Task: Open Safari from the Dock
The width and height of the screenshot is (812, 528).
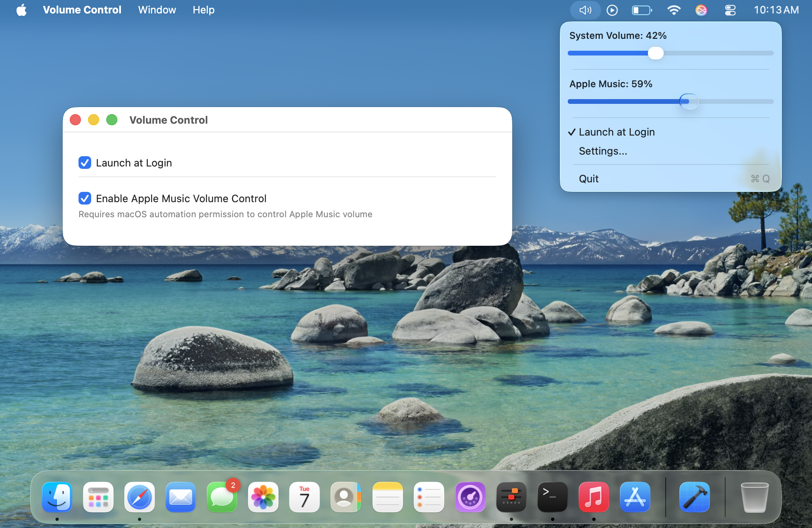Action: click(x=140, y=497)
